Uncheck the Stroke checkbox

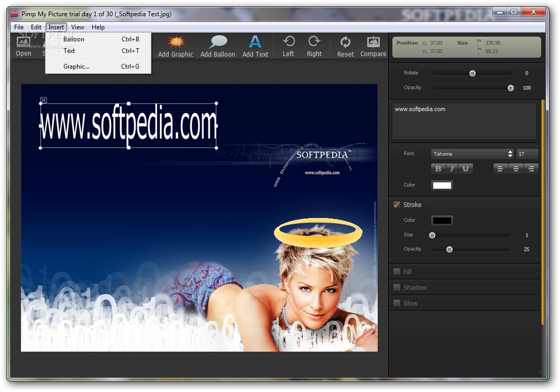click(397, 204)
